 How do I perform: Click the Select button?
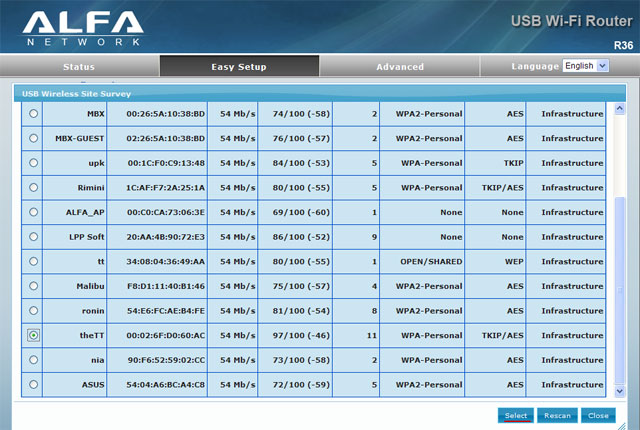click(516, 415)
